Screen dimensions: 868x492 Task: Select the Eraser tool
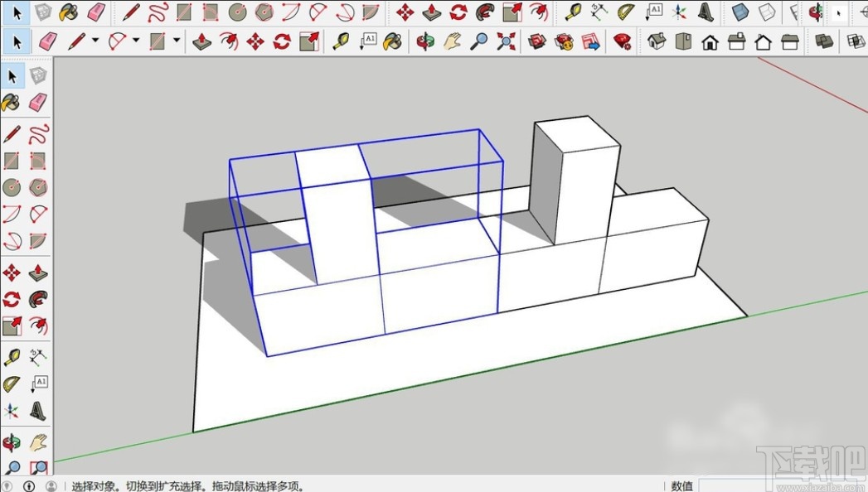pos(47,41)
